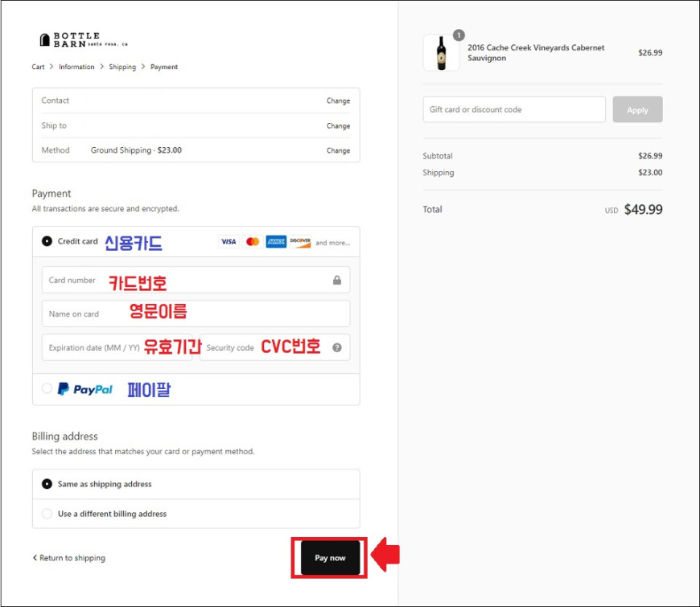Change the Contact information
This screenshot has width=700, height=607.
tap(338, 100)
